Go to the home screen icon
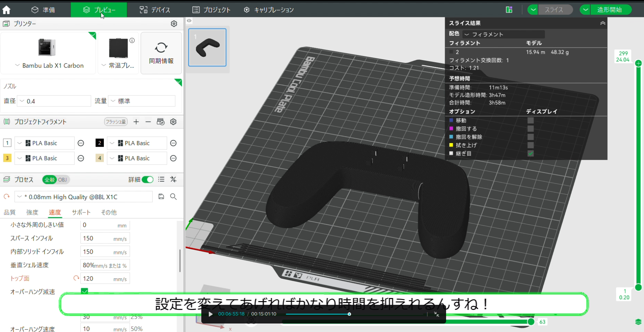The image size is (644, 332). pos(6,10)
